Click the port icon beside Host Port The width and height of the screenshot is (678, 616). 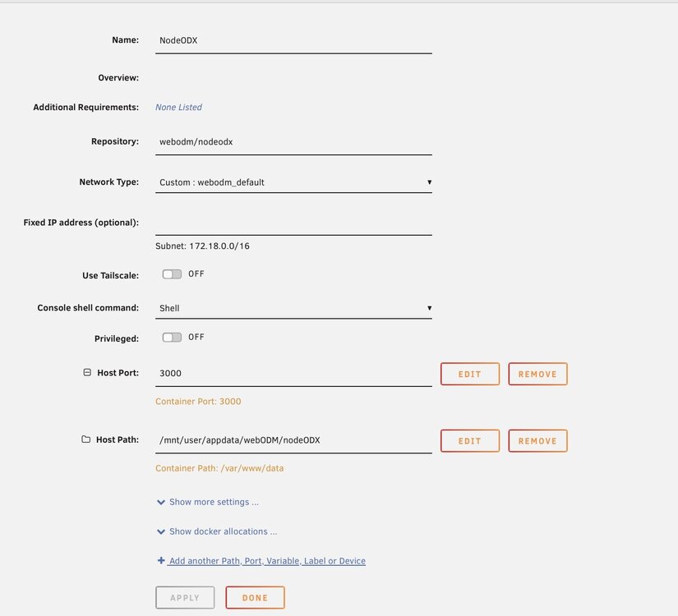click(87, 372)
